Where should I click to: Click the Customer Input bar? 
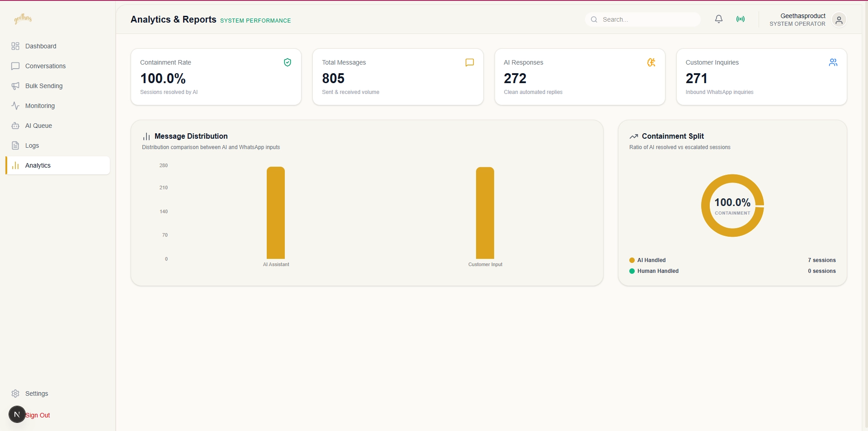(485, 213)
